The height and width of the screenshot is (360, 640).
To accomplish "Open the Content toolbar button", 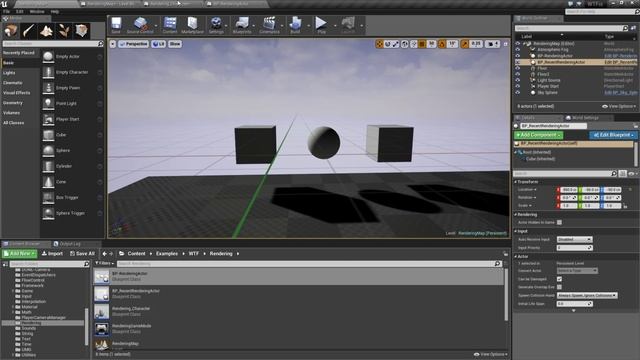I will [x=170, y=25].
